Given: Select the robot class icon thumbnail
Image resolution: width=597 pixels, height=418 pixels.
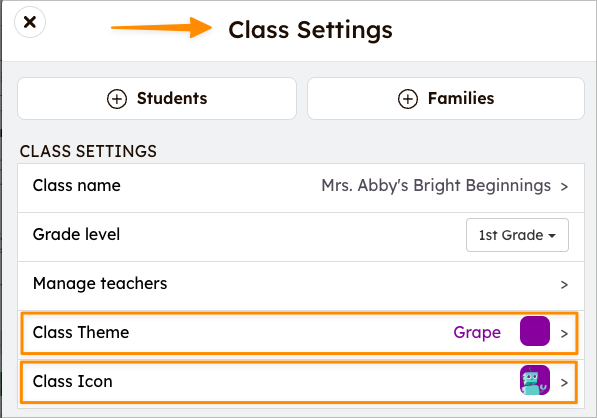Looking at the screenshot, I should click(535, 380).
